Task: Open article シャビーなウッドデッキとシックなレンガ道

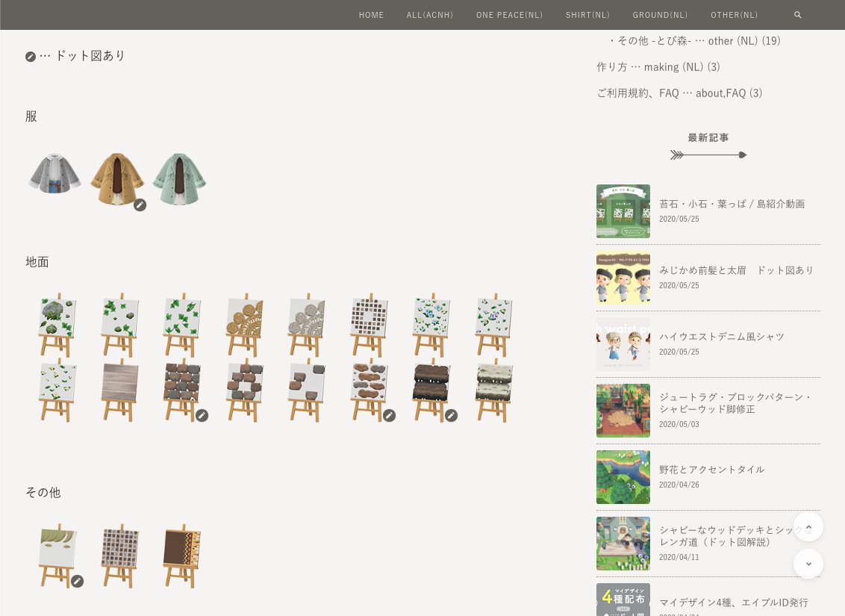Action: [x=735, y=535]
